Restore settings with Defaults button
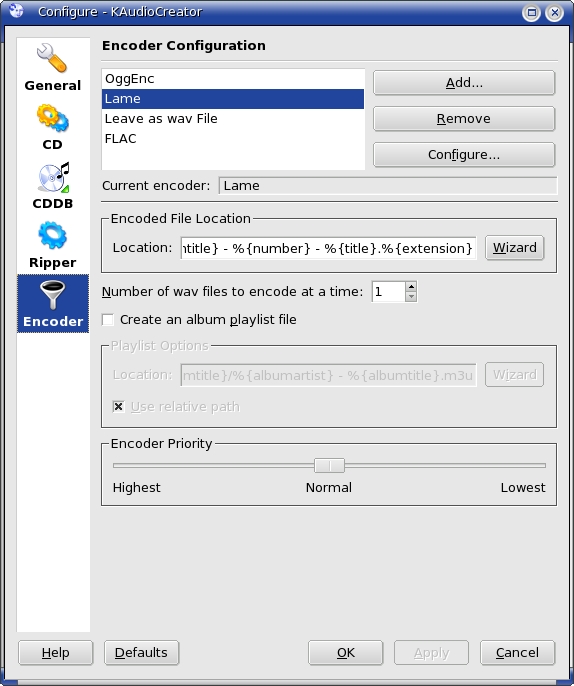 click(141, 653)
